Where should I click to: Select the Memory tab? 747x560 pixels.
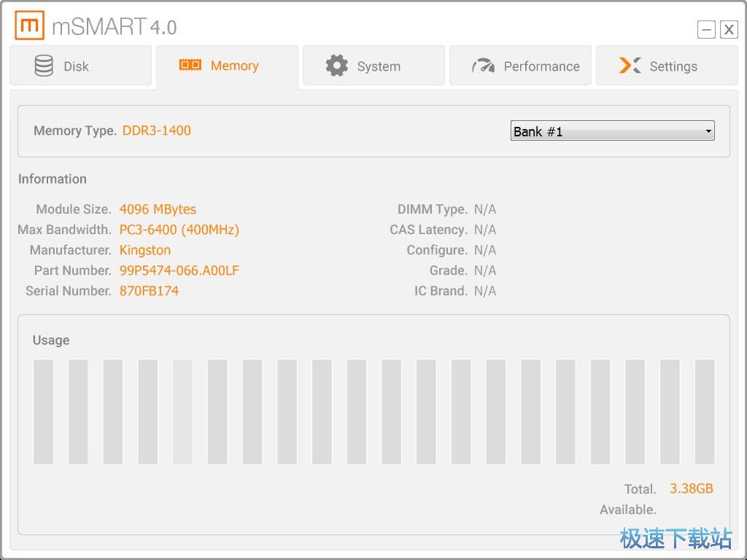click(226, 66)
